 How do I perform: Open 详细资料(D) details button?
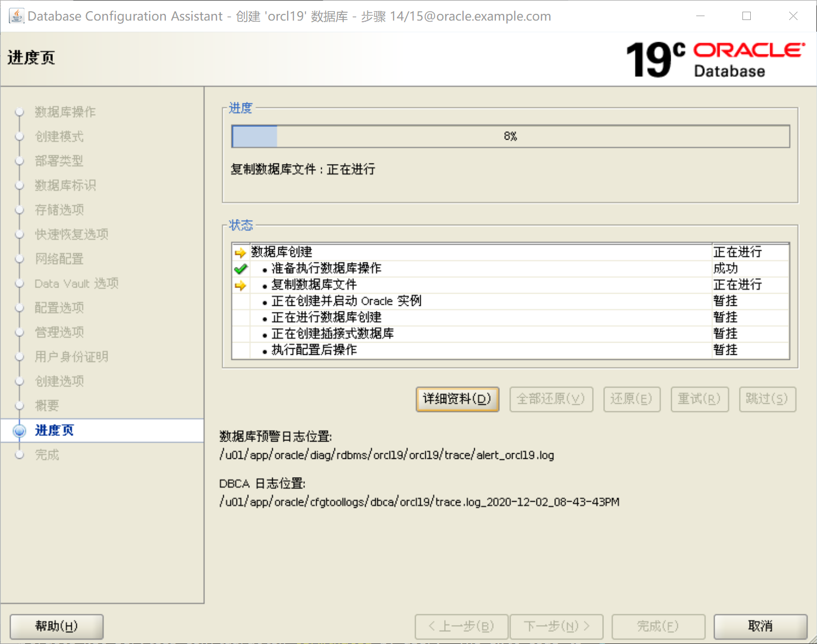pyautogui.click(x=457, y=399)
